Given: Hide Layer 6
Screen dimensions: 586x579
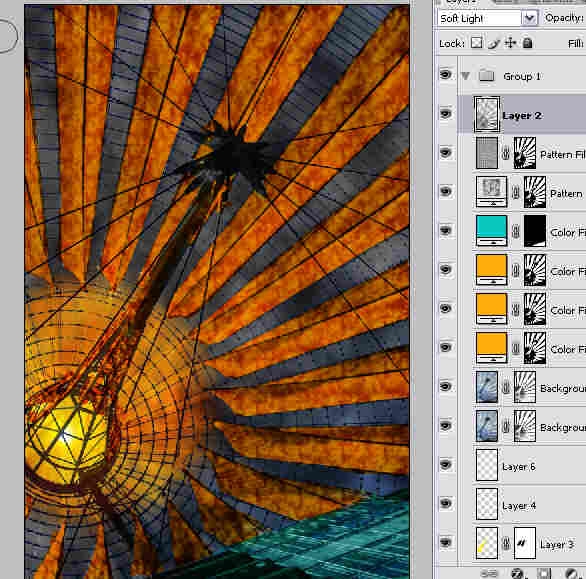Looking at the screenshot, I should click(x=445, y=464).
